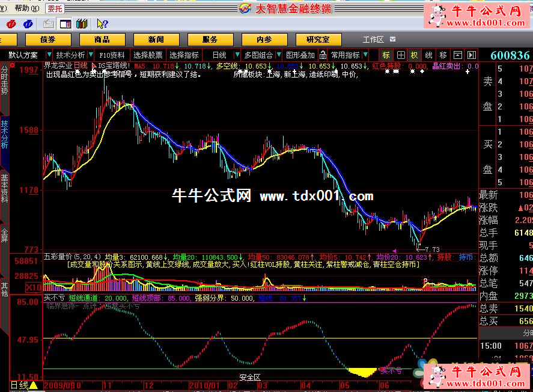
Task: Expand the 多图组合 dropdown arrow
Action: tap(279, 55)
